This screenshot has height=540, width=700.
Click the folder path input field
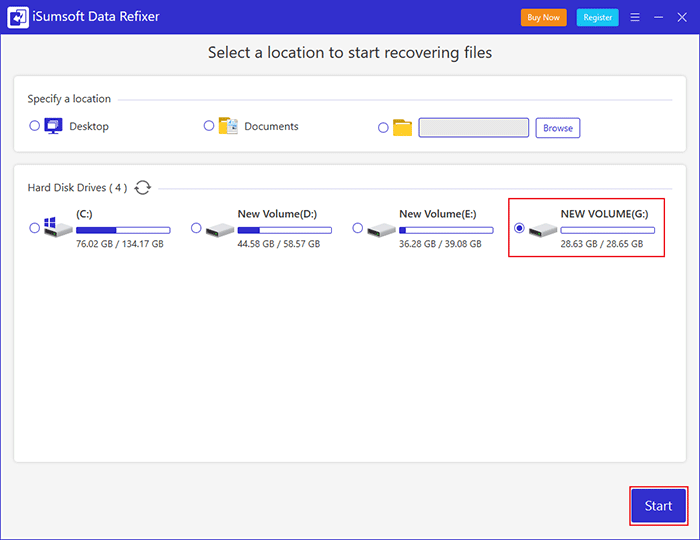click(x=474, y=128)
